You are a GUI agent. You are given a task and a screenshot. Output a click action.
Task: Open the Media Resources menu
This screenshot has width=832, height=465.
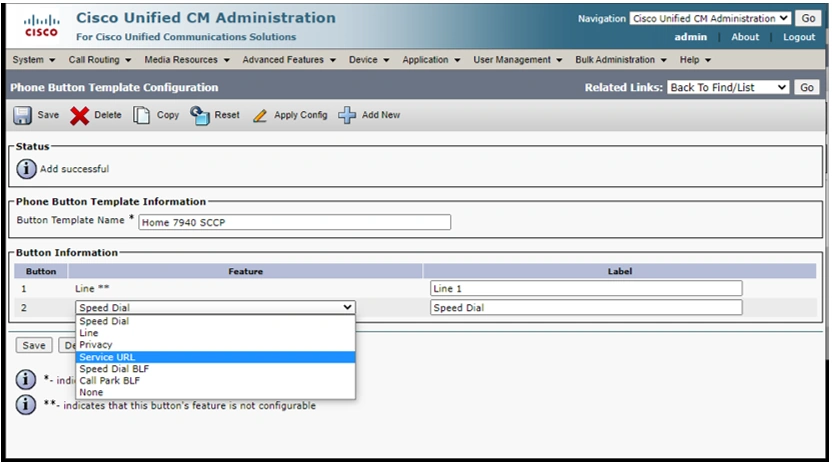187,60
